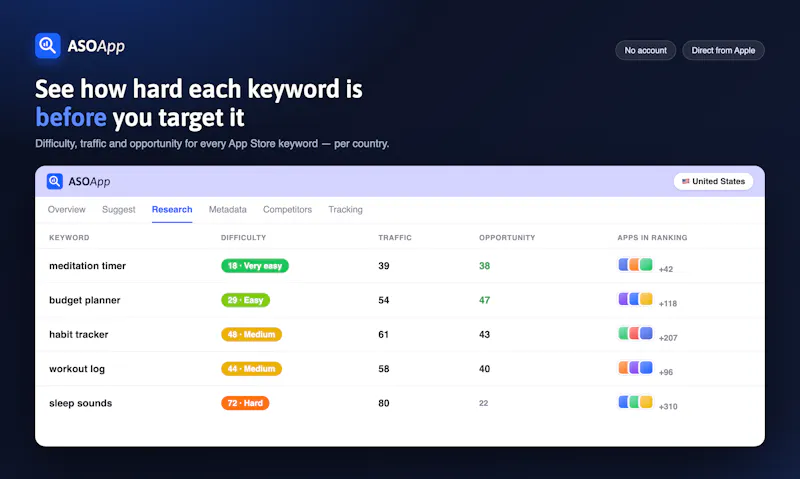Click the subtitle about difficulty, traffic and opportunity

pyautogui.click(x=212, y=144)
